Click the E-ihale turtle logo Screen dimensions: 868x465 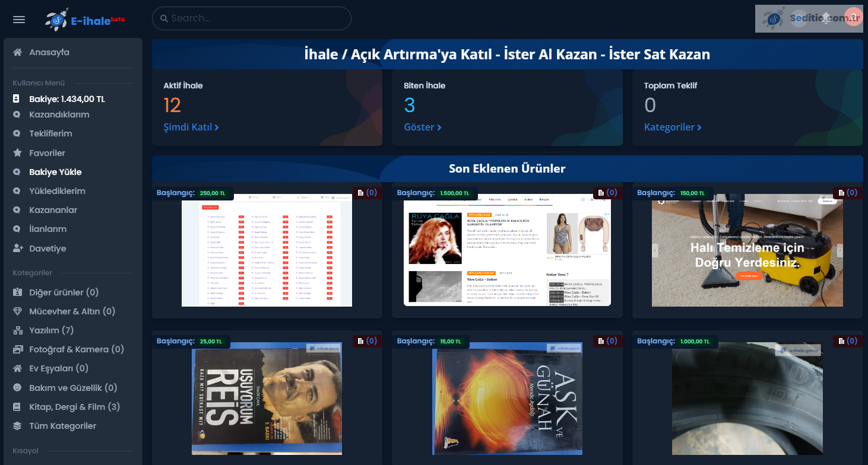pyautogui.click(x=57, y=20)
